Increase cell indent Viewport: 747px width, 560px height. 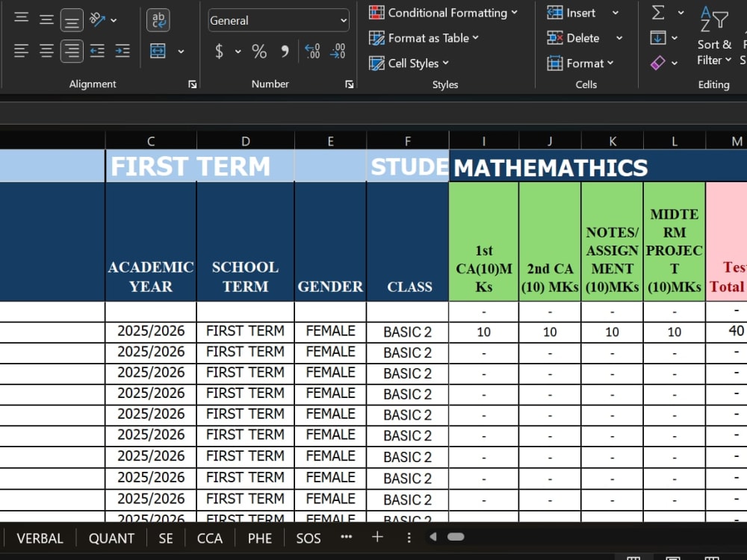123,51
